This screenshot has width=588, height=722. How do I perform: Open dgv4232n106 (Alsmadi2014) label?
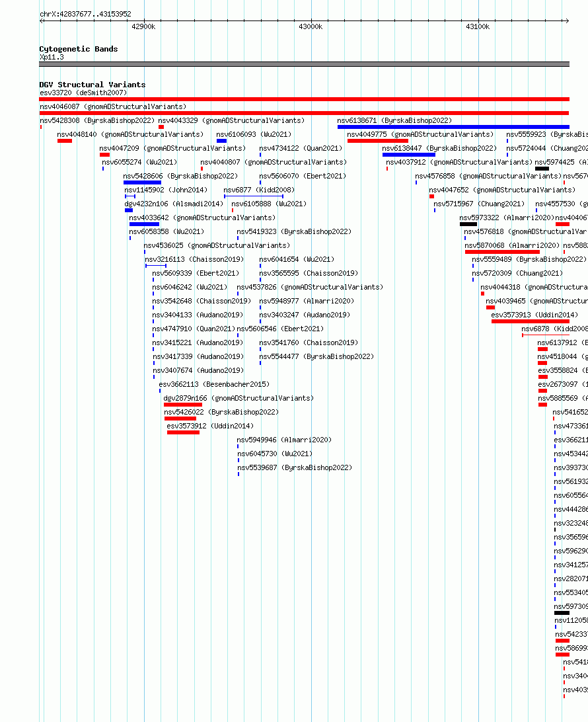click(x=174, y=203)
